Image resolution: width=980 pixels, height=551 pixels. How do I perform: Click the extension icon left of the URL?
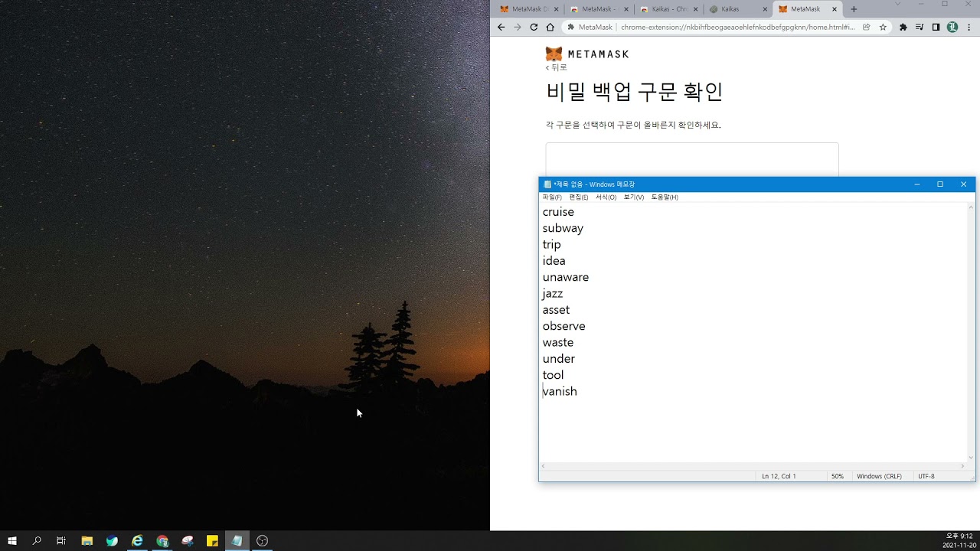pos(570,27)
